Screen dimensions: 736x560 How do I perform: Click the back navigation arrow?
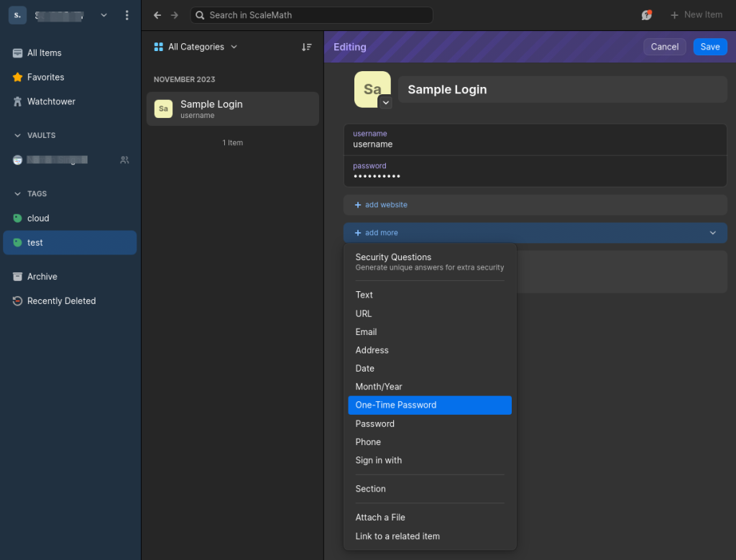[x=157, y=14]
